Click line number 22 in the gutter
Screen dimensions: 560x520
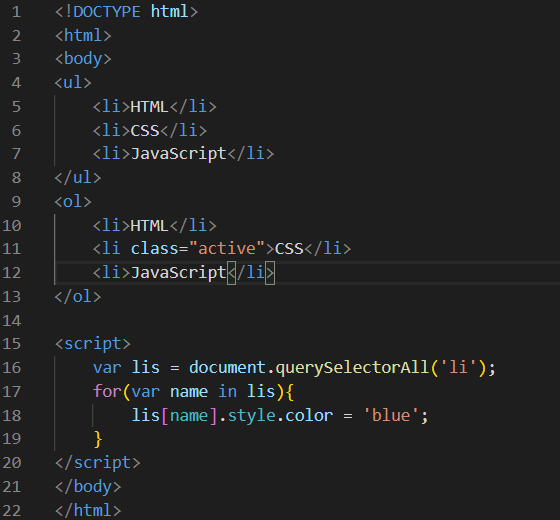(x=12, y=511)
